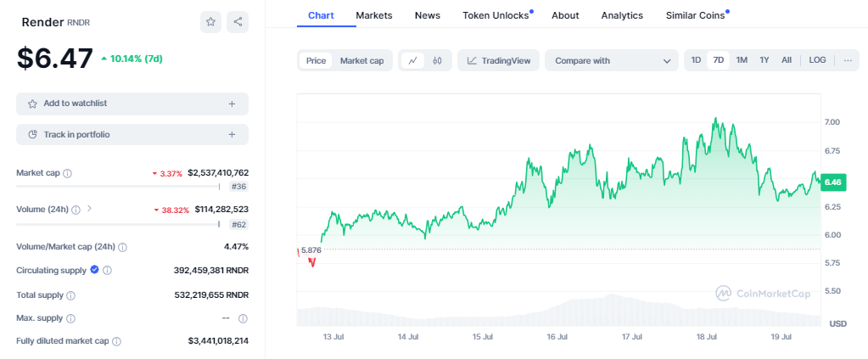Click the $114,282,523 volume value
This screenshot has height=359, width=868.
pos(221,210)
